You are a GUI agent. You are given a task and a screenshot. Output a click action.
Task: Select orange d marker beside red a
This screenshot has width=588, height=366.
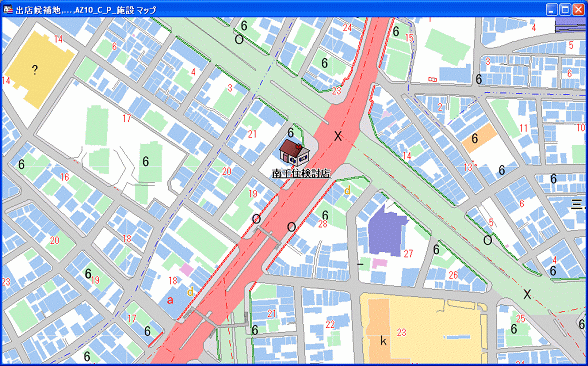point(190,291)
